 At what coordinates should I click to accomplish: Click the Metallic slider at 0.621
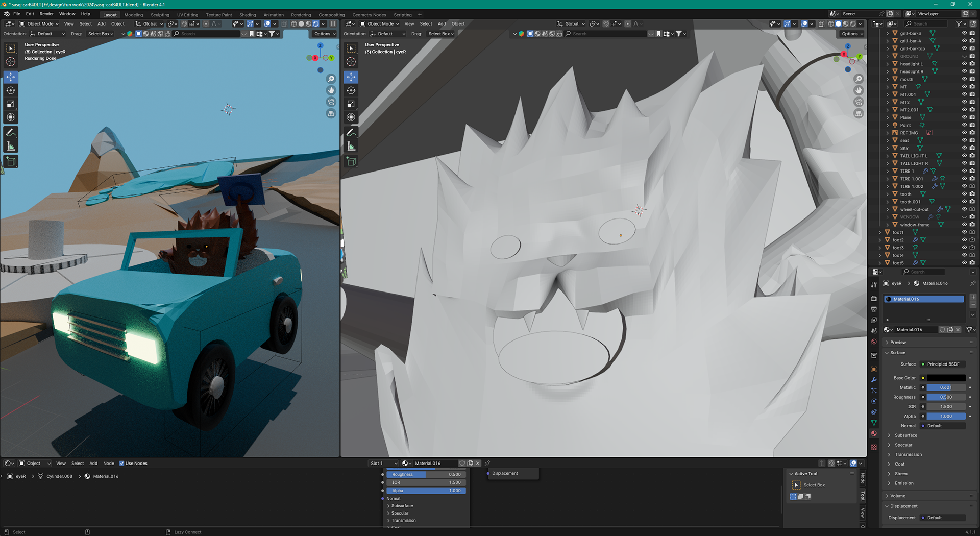pyautogui.click(x=946, y=387)
